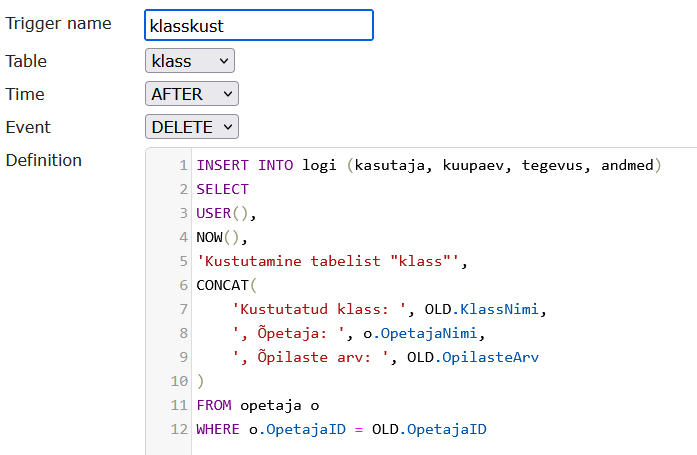697x455 pixels.
Task: Open the Table dropdown showing klass
Action: pyautogui.click(x=189, y=61)
